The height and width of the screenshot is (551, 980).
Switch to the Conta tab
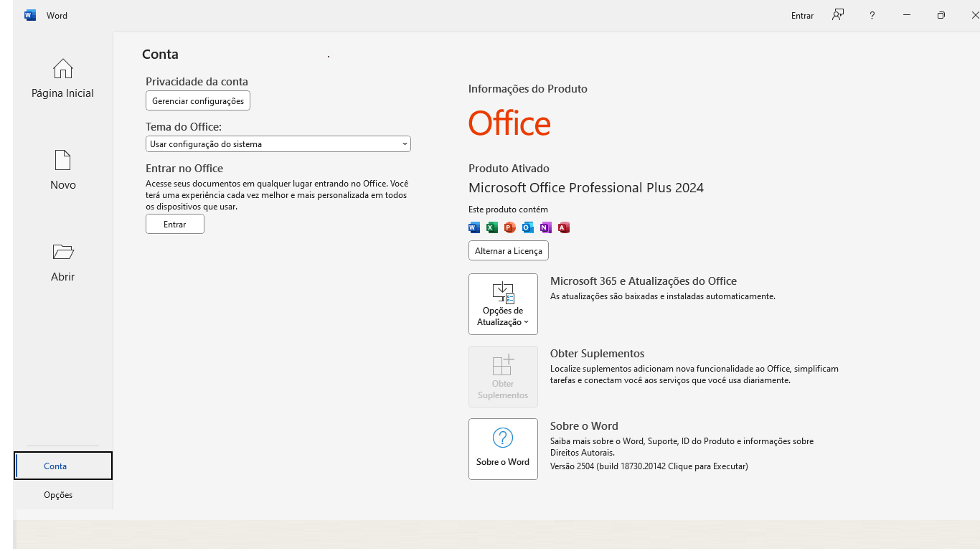click(x=63, y=466)
